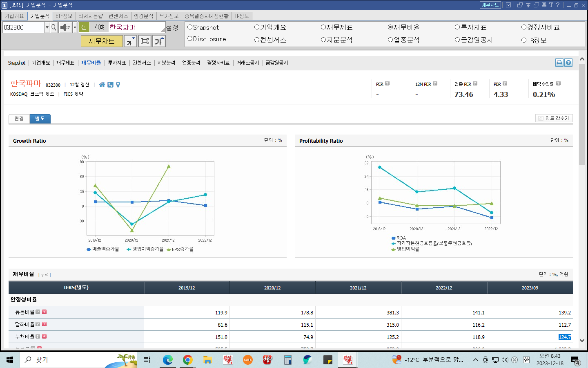Image resolution: width=588 pixels, height=368 pixels.
Task: Open the ETF정보 tab
Action: 64,16
